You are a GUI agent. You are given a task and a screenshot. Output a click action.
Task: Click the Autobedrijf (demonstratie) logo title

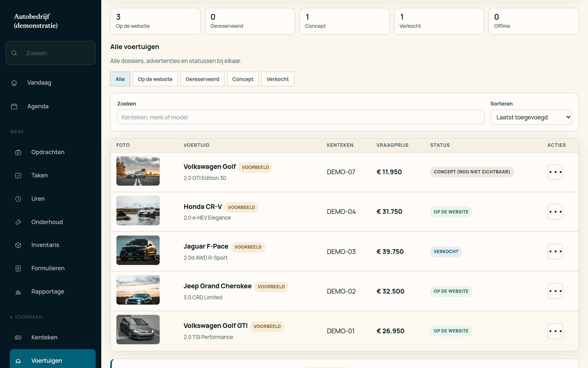pos(36,21)
